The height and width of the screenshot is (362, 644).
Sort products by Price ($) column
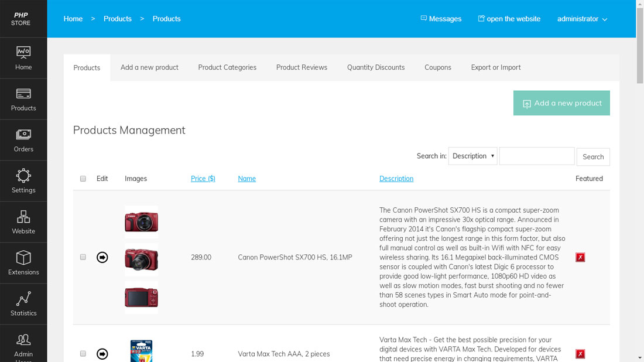click(203, 179)
